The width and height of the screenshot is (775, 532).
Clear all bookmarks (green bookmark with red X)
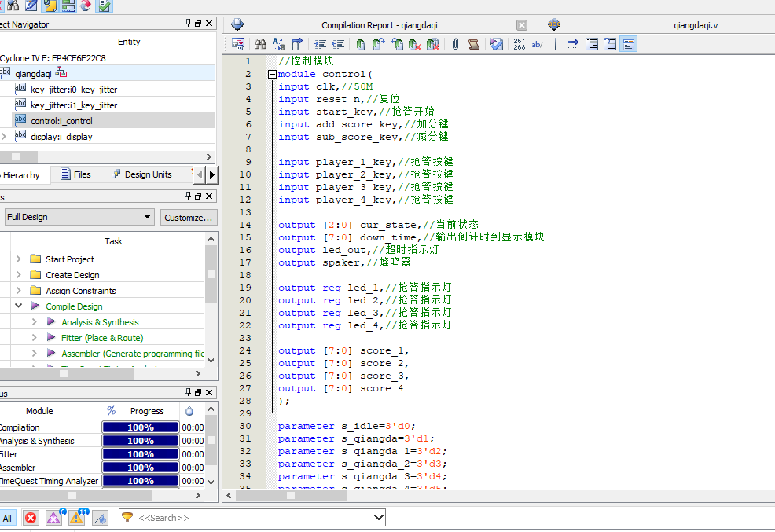click(x=415, y=45)
